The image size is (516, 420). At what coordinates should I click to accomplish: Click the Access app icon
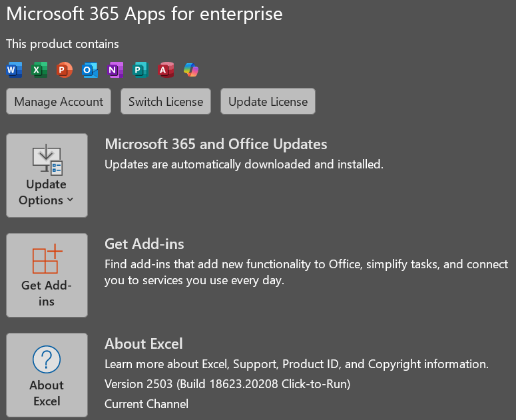(166, 70)
